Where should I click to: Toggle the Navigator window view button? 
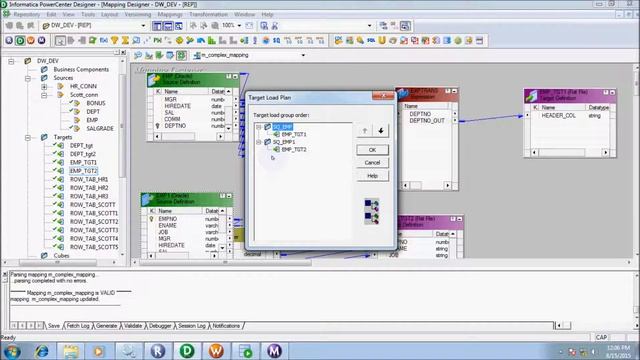(157, 26)
